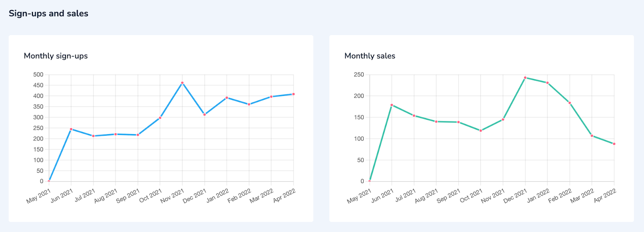Select the Feb 2022 point on sales chart
This screenshot has width=644, height=232.
pyautogui.click(x=570, y=103)
